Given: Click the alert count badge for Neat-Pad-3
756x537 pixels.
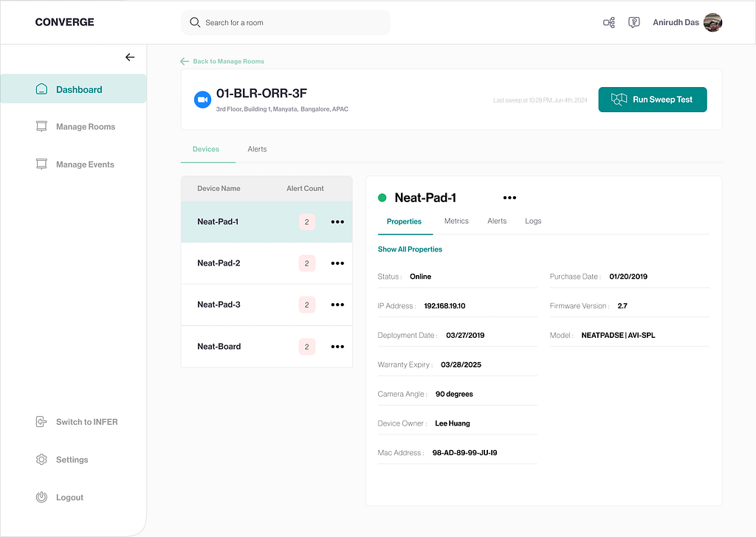Looking at the screenshot, I should (x=306, y=305).
